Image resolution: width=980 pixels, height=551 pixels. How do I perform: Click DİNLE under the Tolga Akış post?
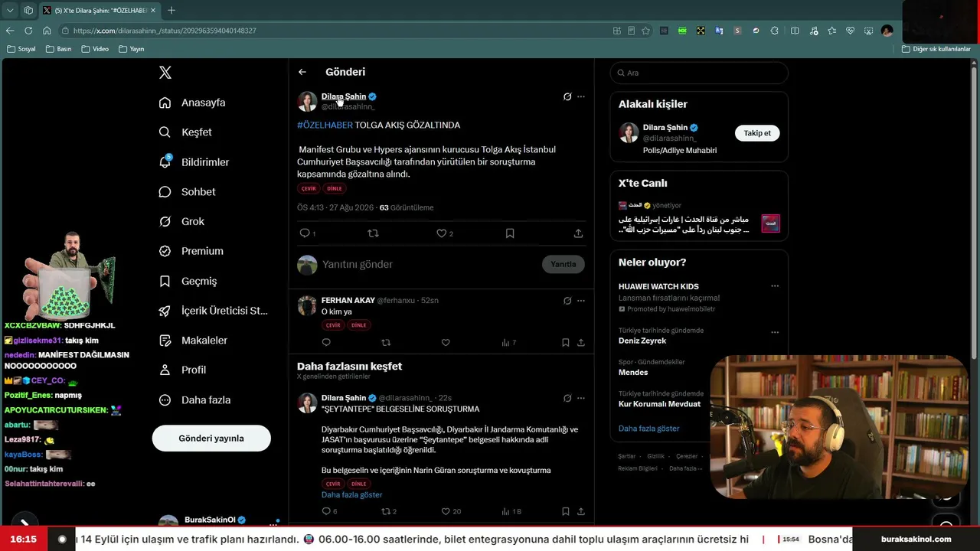(335, 188)
